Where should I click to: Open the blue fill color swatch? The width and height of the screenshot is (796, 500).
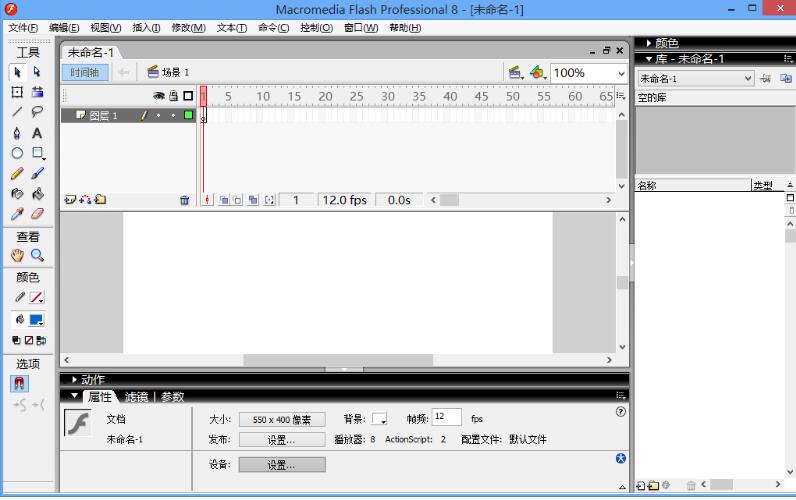pos(36,320)
